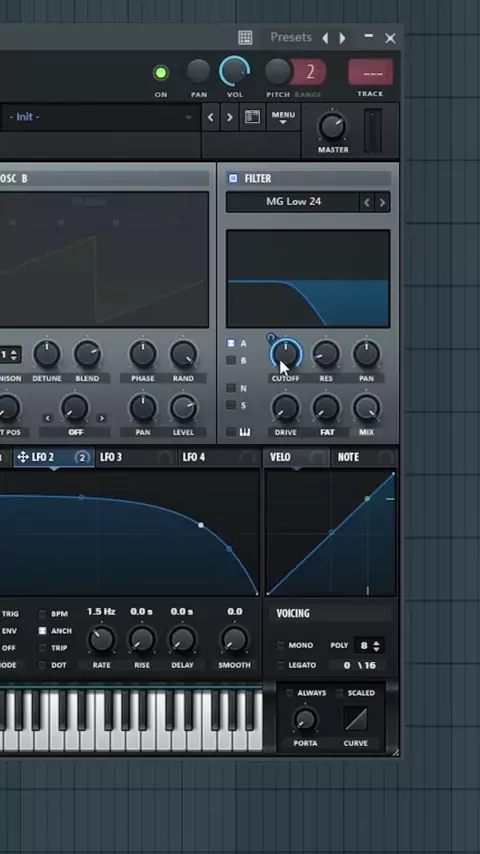Toggle filter routing for oscillator B
Screen dimensions: 480x854
tap(231, 361)
